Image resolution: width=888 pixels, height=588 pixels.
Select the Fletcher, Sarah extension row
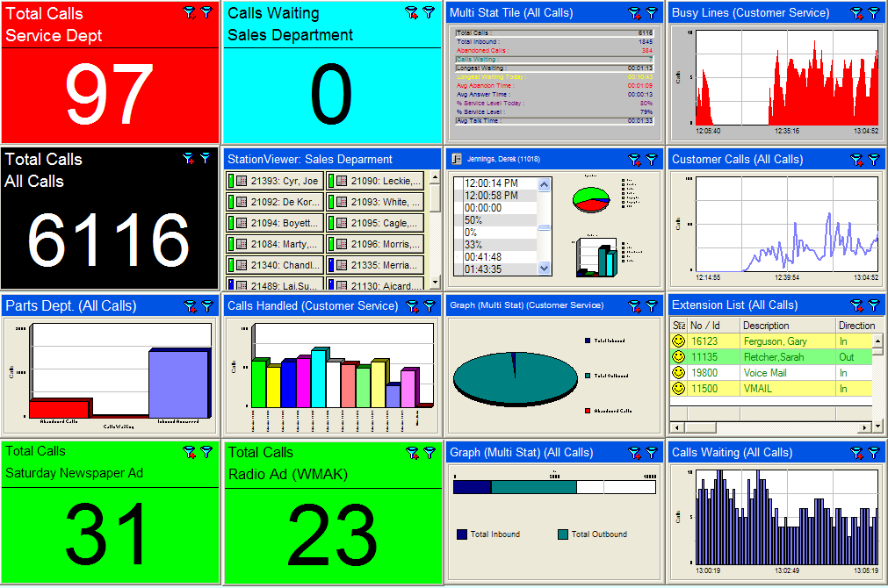tap(773, 357)
